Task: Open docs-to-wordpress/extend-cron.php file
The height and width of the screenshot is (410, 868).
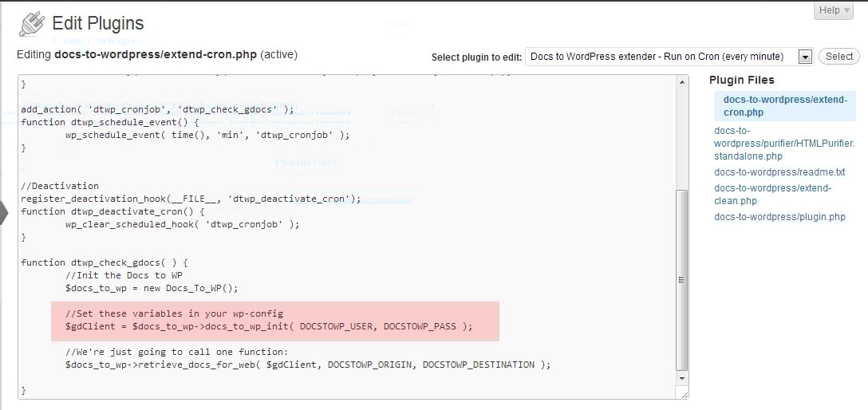Action: pos(785,105)
